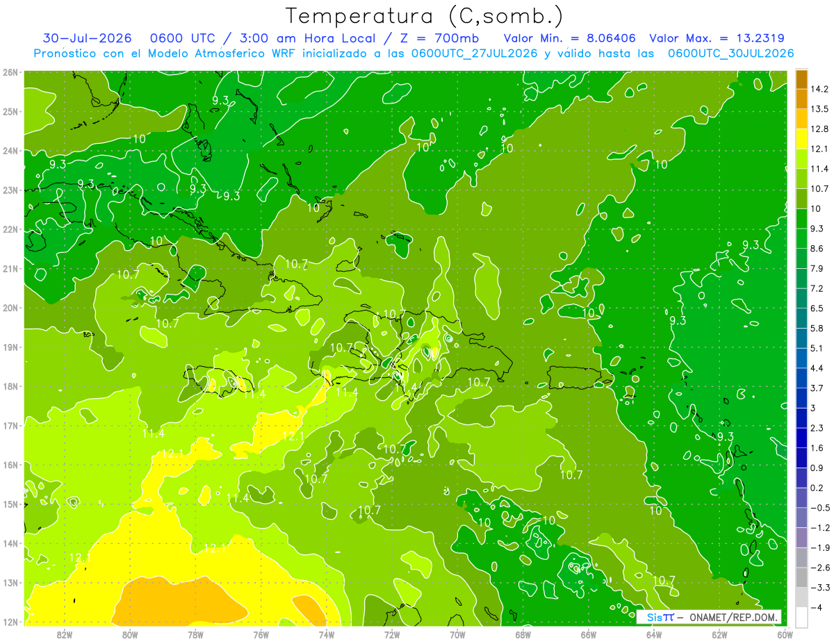Click the "5.1" color bar label
Screen dimensions: 834x644
817,348
